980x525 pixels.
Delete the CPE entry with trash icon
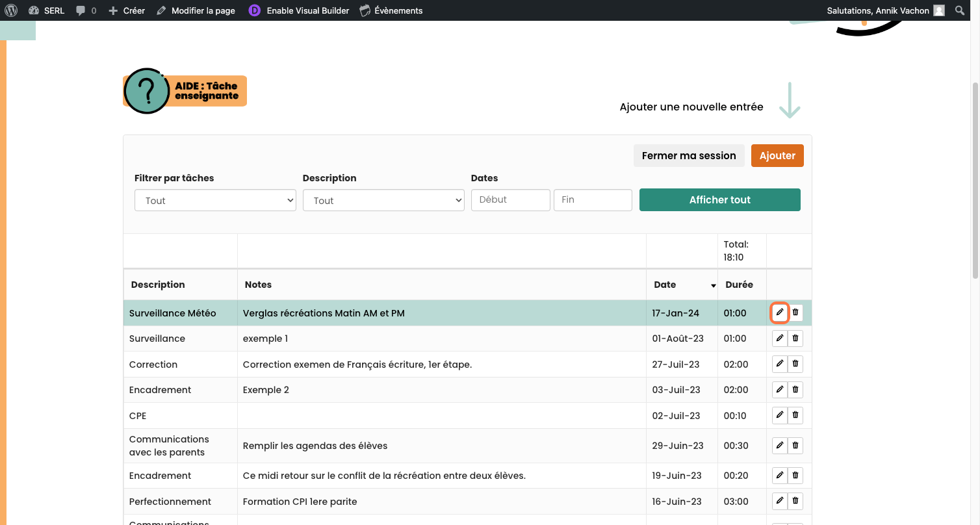(795, 415)
